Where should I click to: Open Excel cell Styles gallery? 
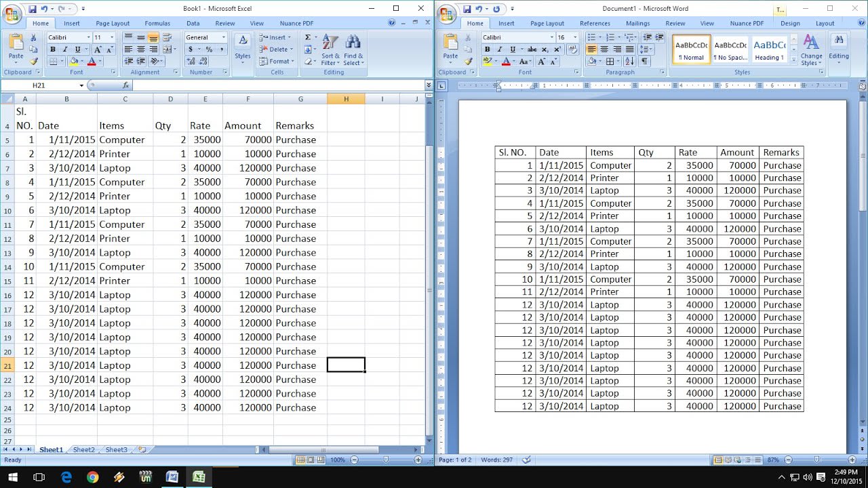point(243,48)
